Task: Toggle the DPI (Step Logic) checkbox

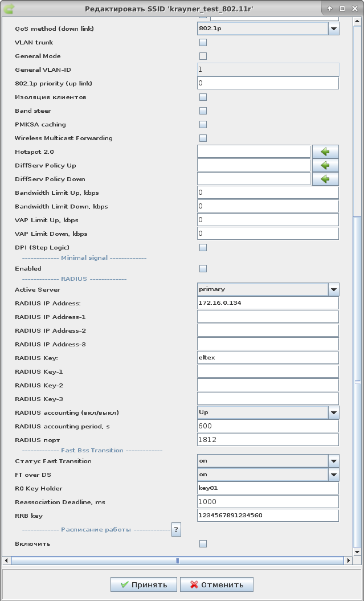Action: [x=203, y=248]
